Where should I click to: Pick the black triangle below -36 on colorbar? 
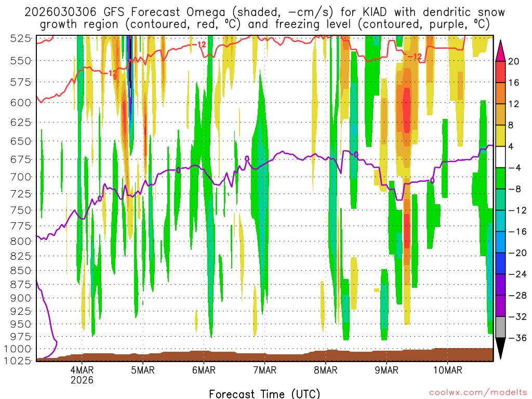coord(500,349)
